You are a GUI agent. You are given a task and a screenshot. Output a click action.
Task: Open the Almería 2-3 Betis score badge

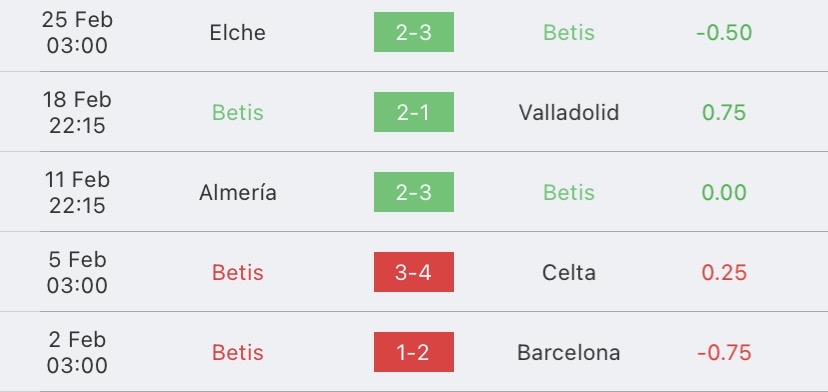413,192
